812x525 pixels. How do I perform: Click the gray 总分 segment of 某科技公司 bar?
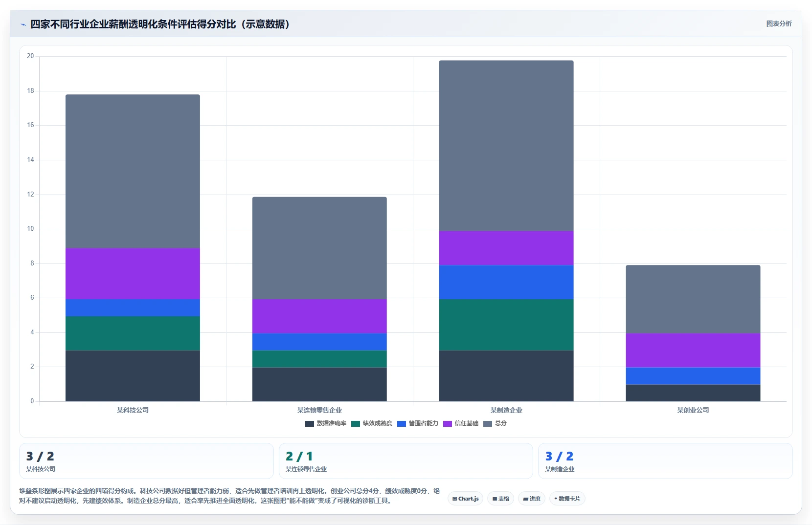pos(133,171)
